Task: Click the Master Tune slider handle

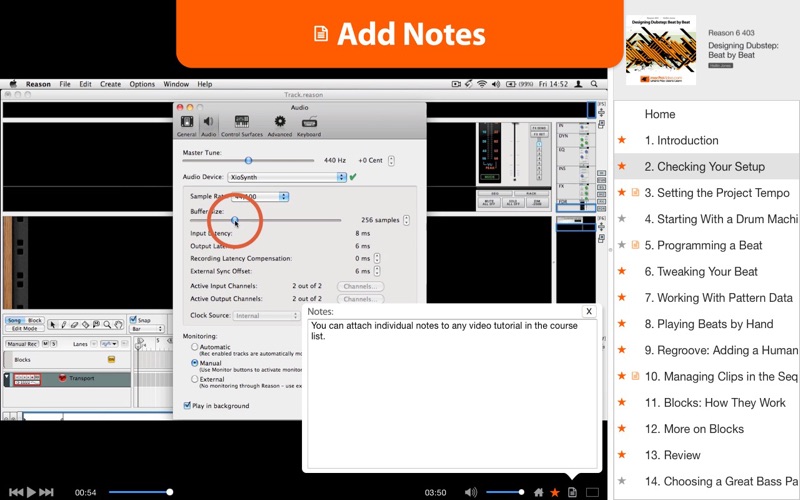Action: pyautogui.click(x=248, y=160)
